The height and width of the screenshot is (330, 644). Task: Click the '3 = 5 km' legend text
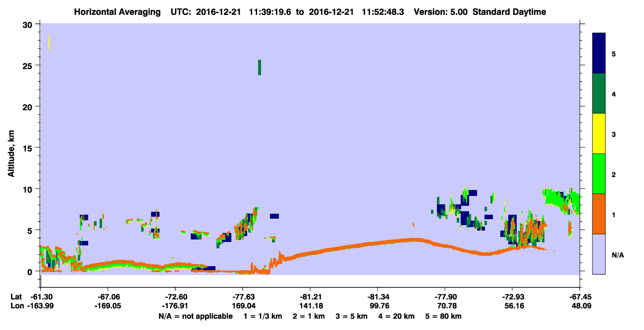tap(352, 316)
